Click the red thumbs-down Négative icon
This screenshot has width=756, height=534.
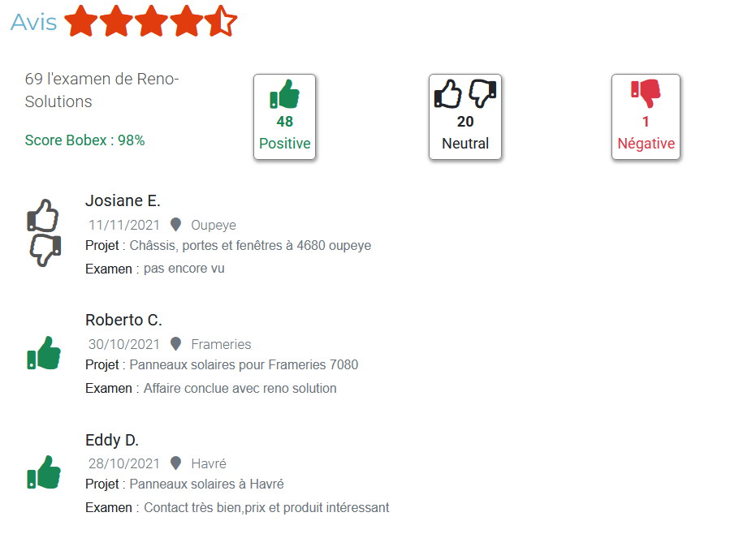point(646,94)
